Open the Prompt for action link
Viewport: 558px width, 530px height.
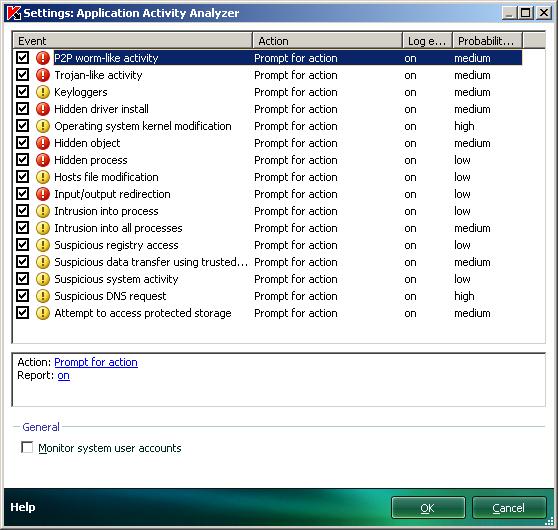tap(96, 362)
